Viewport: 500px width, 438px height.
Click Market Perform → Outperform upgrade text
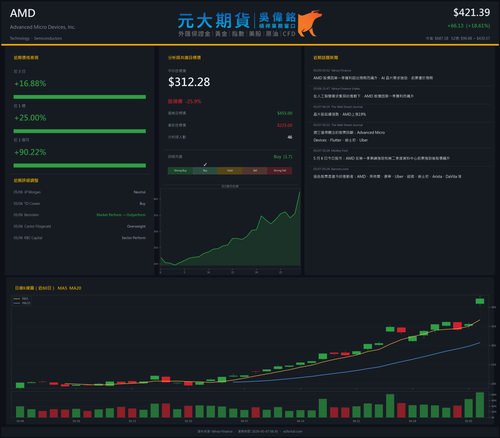click(x=121, y=215)
